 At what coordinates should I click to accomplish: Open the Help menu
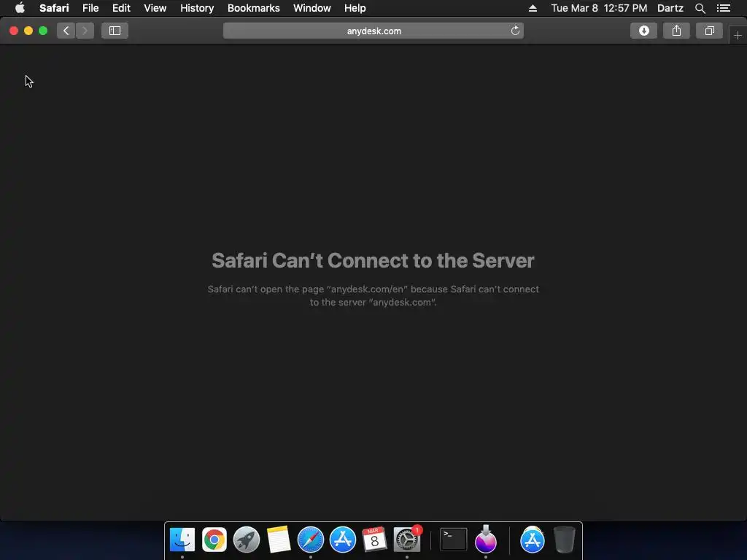355,8
